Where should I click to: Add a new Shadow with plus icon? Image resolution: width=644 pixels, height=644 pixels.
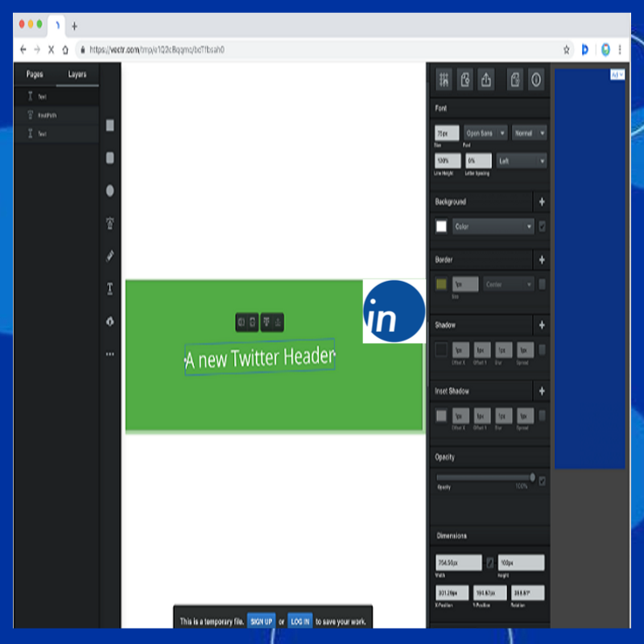pyautogui.click(x=542, y=325)
